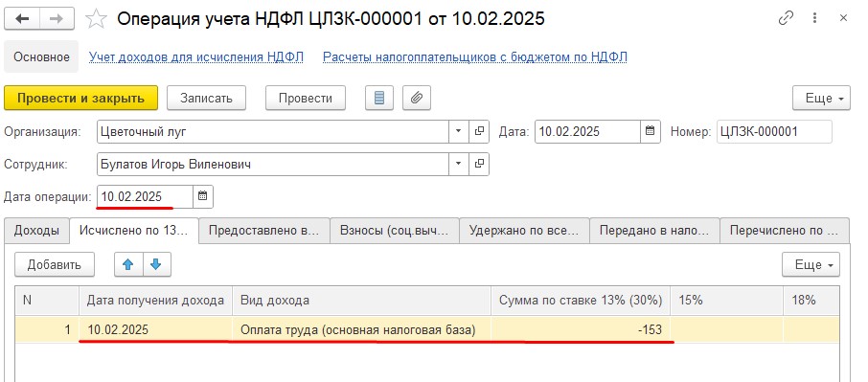Open calendar picker for Дата field

(x=651, y=131)
